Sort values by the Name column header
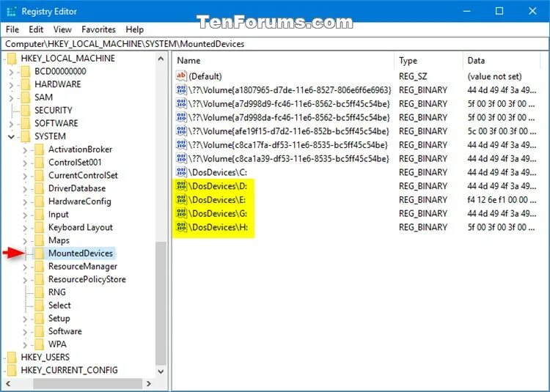550x392 pixels. 283,61
